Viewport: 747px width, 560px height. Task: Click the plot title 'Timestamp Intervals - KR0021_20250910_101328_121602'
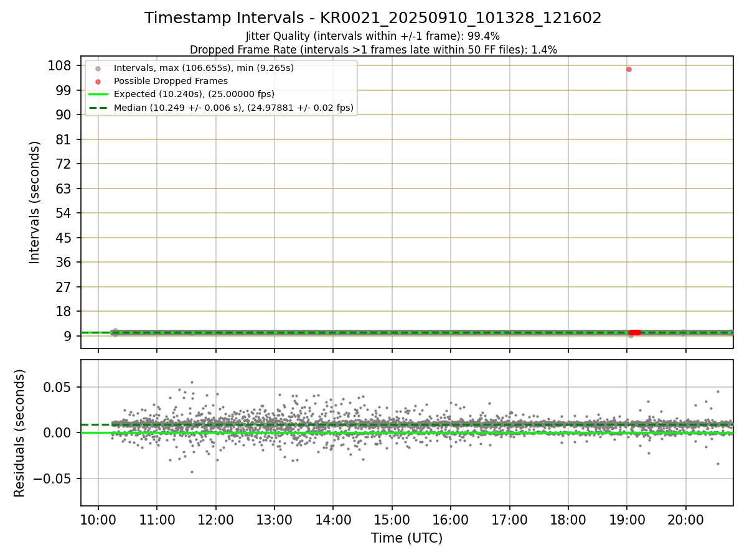coord(373,18)
